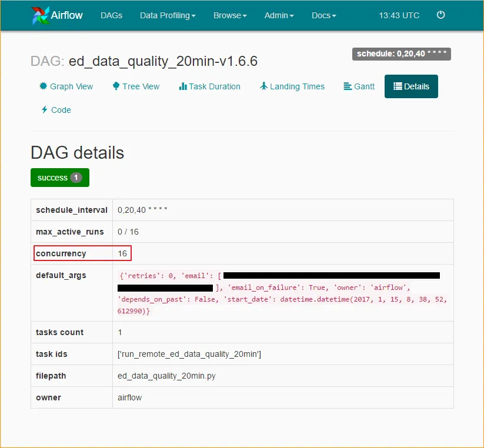The width and height of the screenshot is (484, 448).
Task: Click the max_active_runs row label
Action: pyautogui.click(x=70, y=232)
